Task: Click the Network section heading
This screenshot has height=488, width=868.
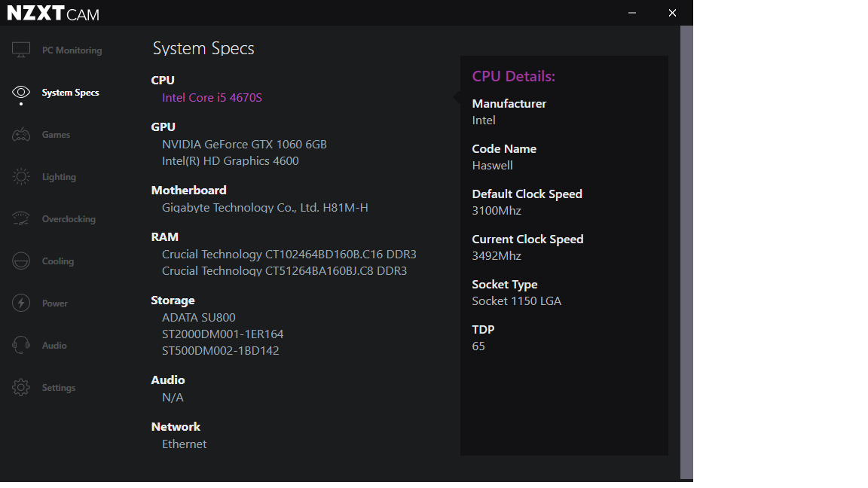Action: 176,427
